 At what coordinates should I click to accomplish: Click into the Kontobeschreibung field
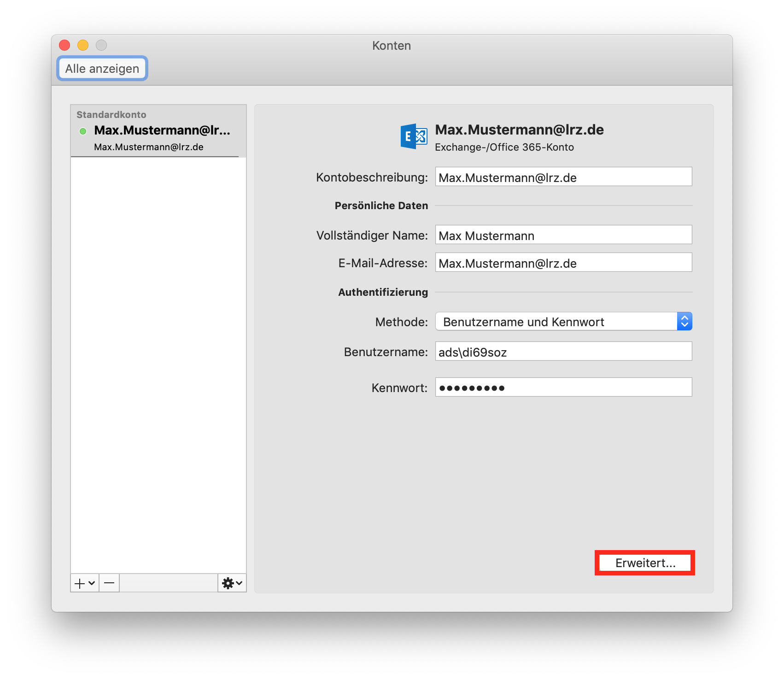[563, 177]
